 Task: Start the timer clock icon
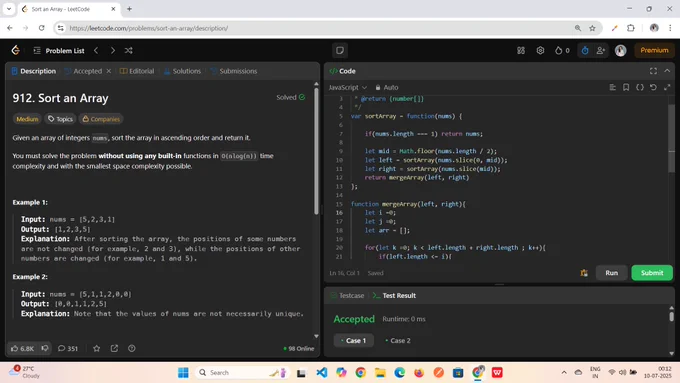(x=585, y=50)
